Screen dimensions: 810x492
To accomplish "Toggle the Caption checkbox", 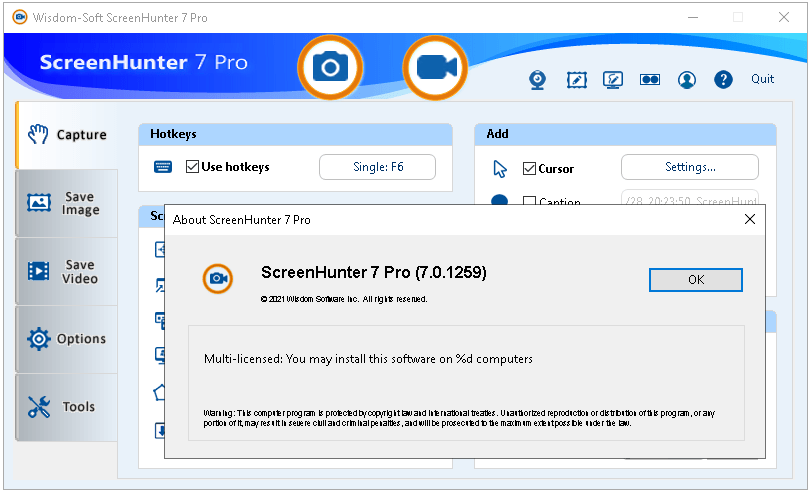I will 529,201.
